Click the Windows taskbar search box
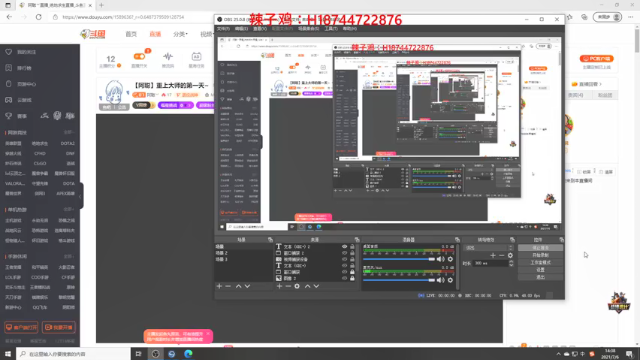This screenshot has height=360, width=640. [x=73, y=354]
